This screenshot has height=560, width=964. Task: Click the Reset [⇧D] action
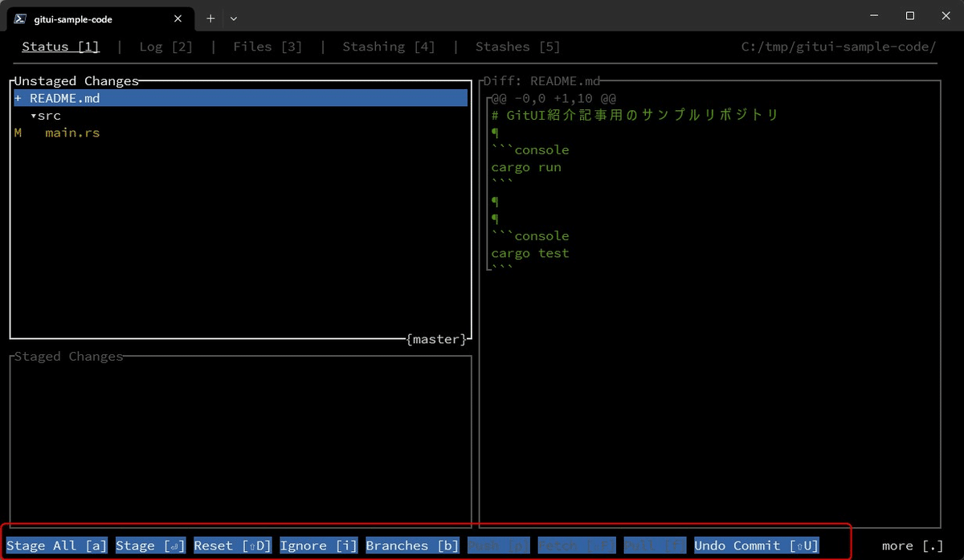[x=232, y=546]
